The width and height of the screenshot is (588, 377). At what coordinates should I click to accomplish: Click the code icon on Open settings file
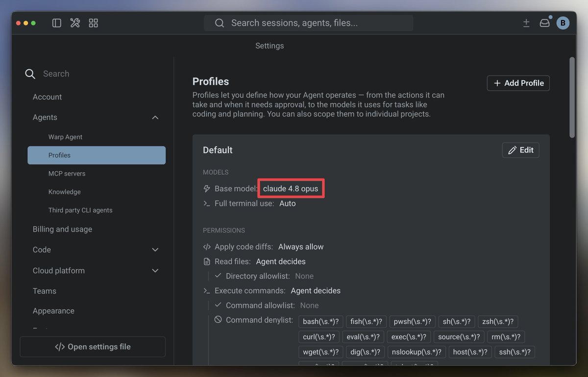pos(60,347)
